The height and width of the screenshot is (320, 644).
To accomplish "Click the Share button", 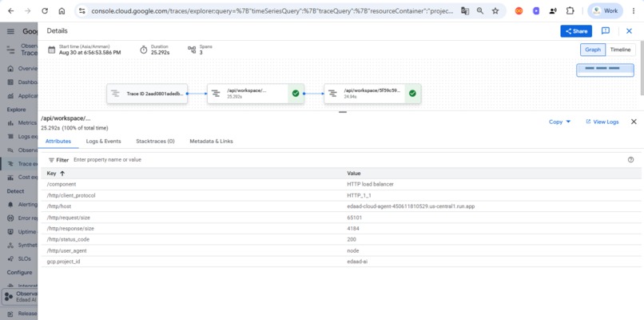I will 576,31.
